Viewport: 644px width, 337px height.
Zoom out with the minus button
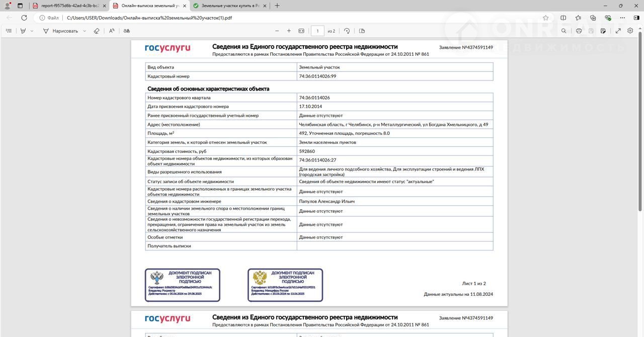[x=277, y=31]
